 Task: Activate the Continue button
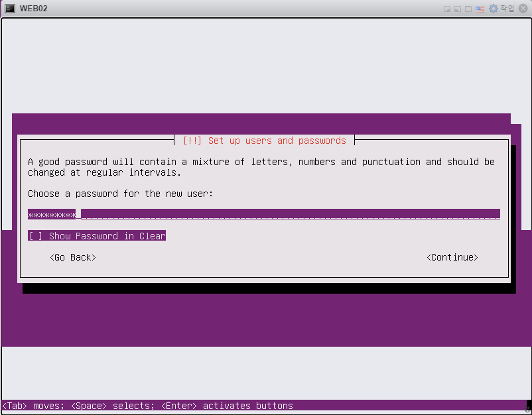click(452, 257)
